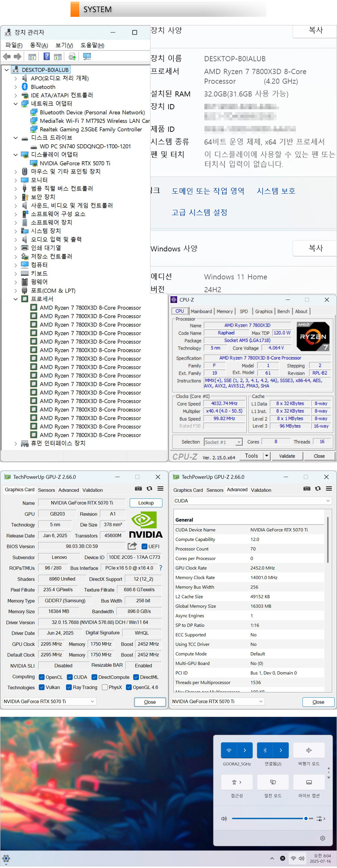Click the scan for hardware changes icon

click(x=87, y=57)
